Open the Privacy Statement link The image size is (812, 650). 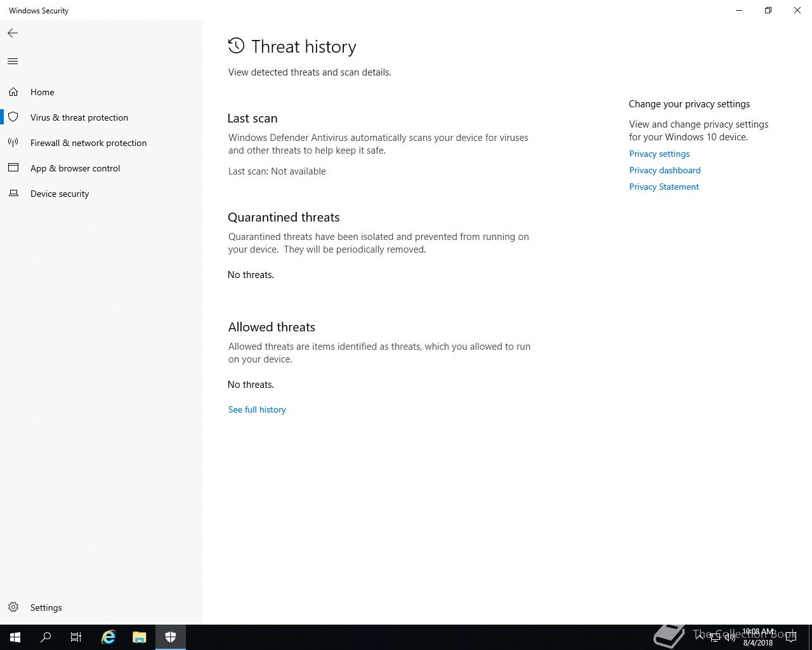(664, 187)
